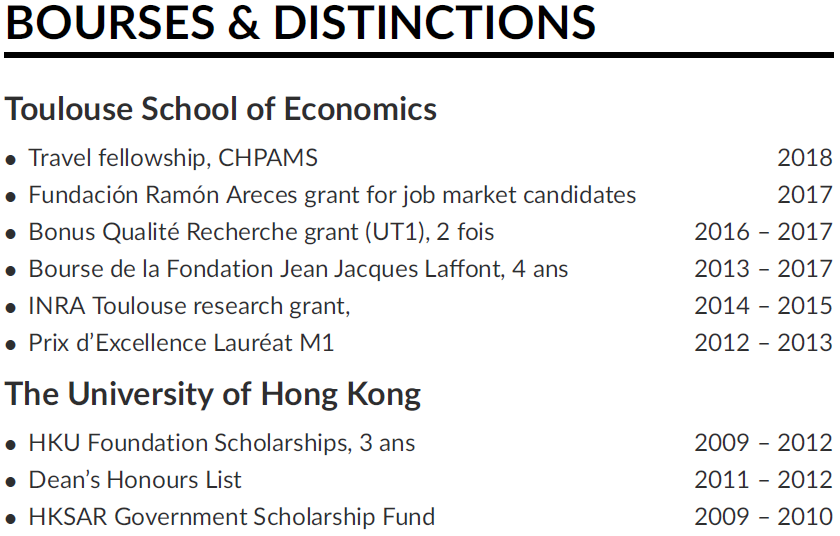840x536 pixels.
Task: Select Prix d'Excellence Lauréat M1 line
Action: [181, 343]
